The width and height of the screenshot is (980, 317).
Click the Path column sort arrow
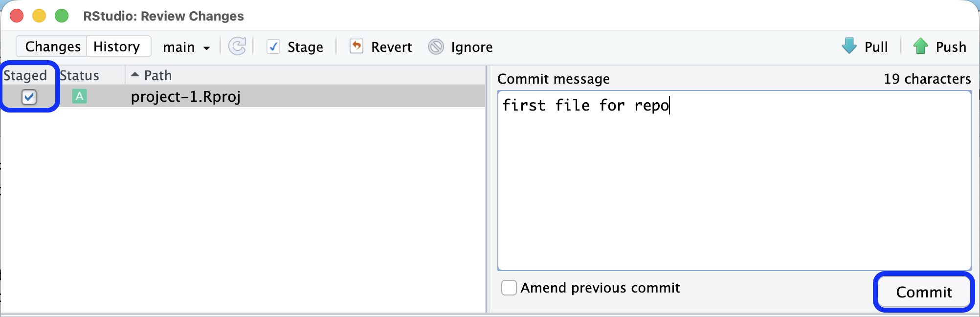135,74
